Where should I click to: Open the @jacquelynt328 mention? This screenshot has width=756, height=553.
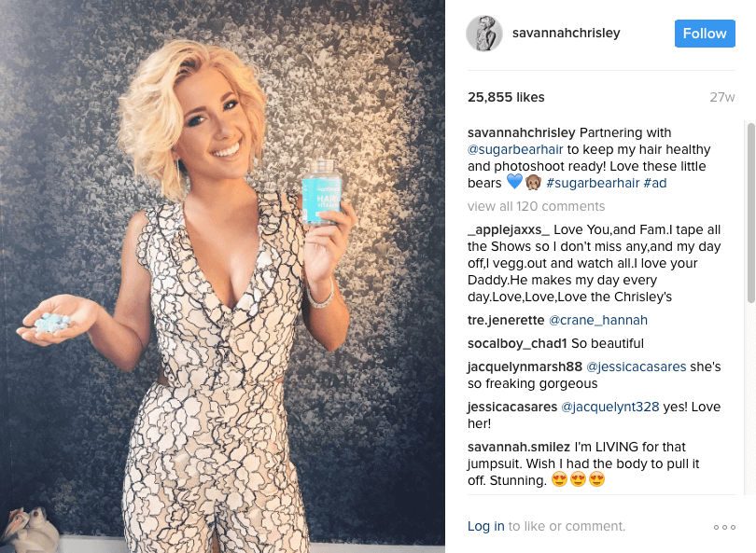pyautogui.click(x=609, y=407)
